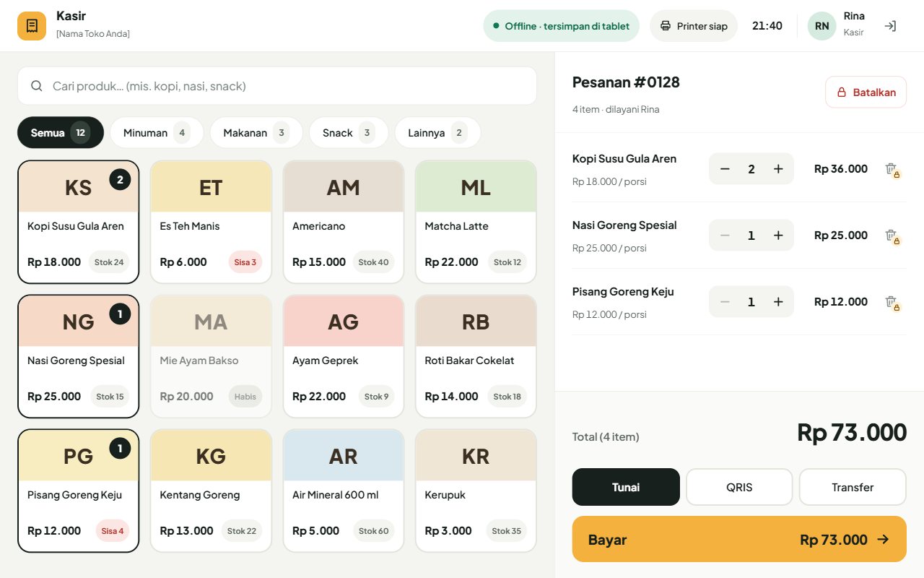Filter products by the Minuman category

point(157,133)
